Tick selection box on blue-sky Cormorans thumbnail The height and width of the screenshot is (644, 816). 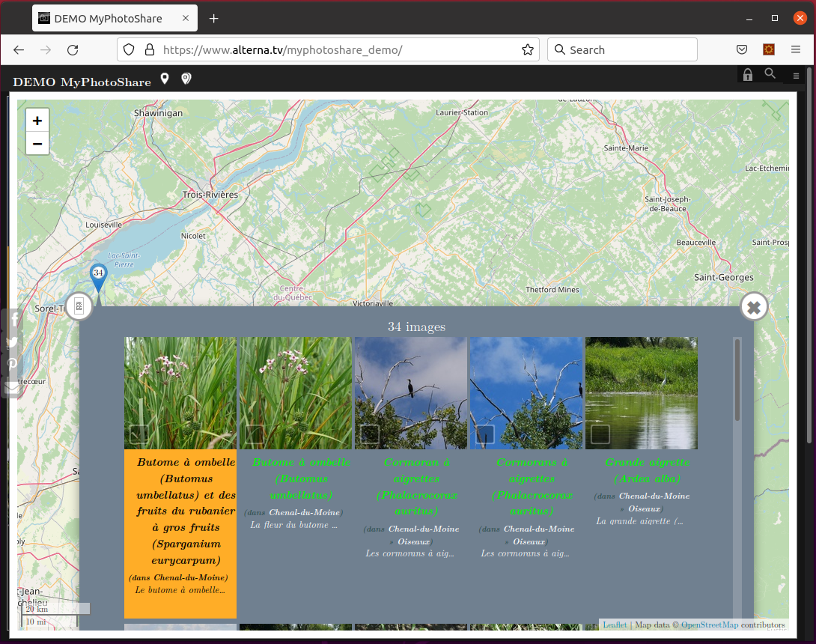click(x=485, y=434)
